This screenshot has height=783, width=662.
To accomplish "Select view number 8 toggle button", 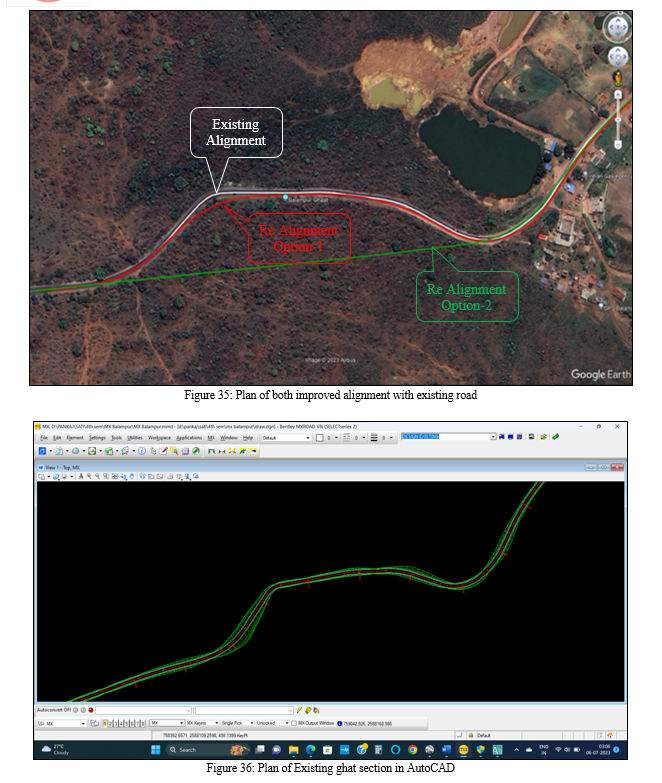I will (143, 724).
